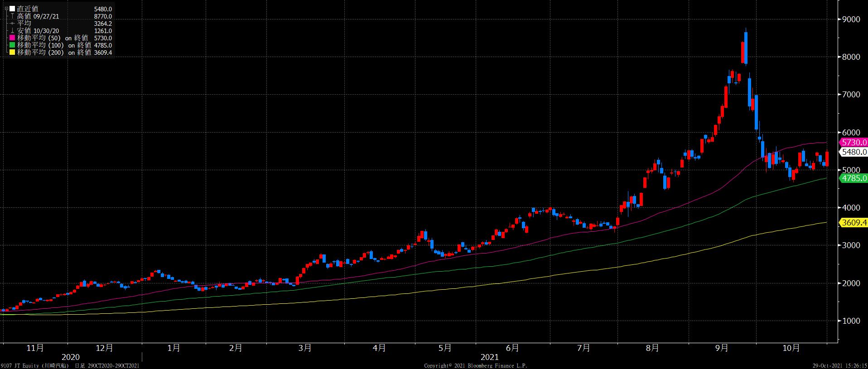Select the yellow 200-day moving average swatch
868x369 pixels.
(x=12, y=53)
